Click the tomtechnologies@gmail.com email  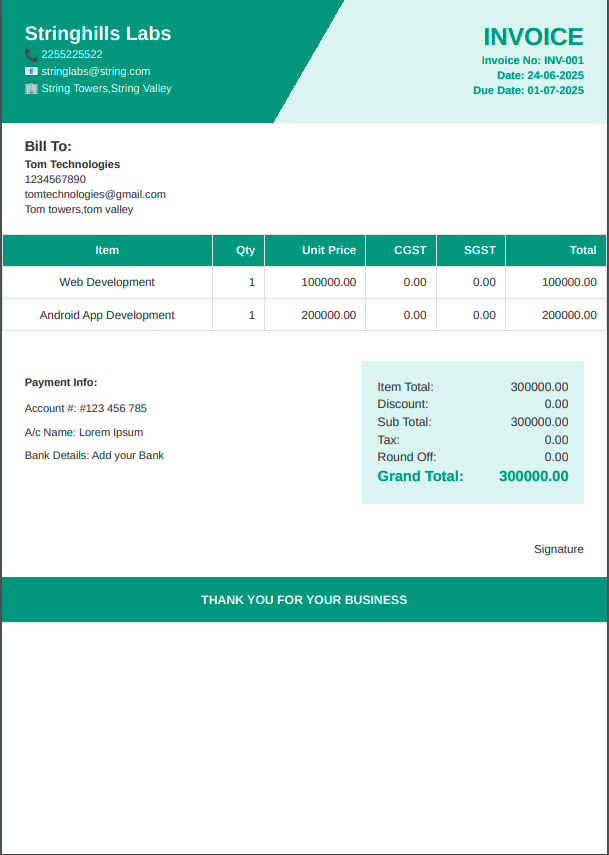(95, 194)
